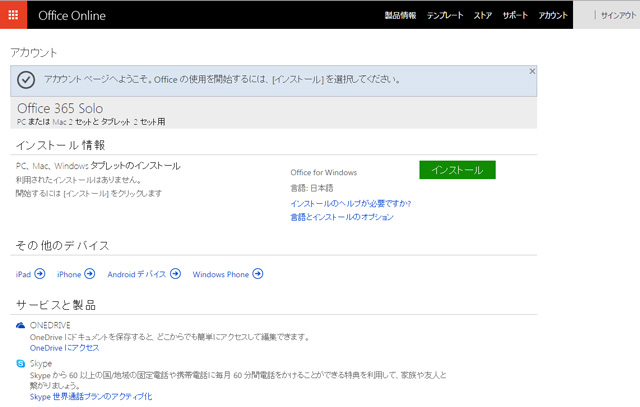Open the Android デバイス link
The width and height of the screenshot is (640, 407).
click(x=137, y=274)
